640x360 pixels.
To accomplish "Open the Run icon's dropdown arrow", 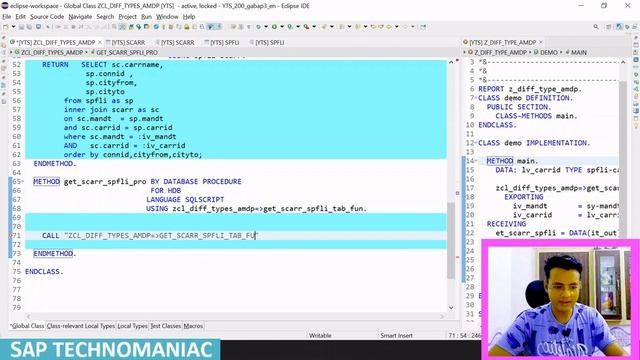I will coord(282,27).
